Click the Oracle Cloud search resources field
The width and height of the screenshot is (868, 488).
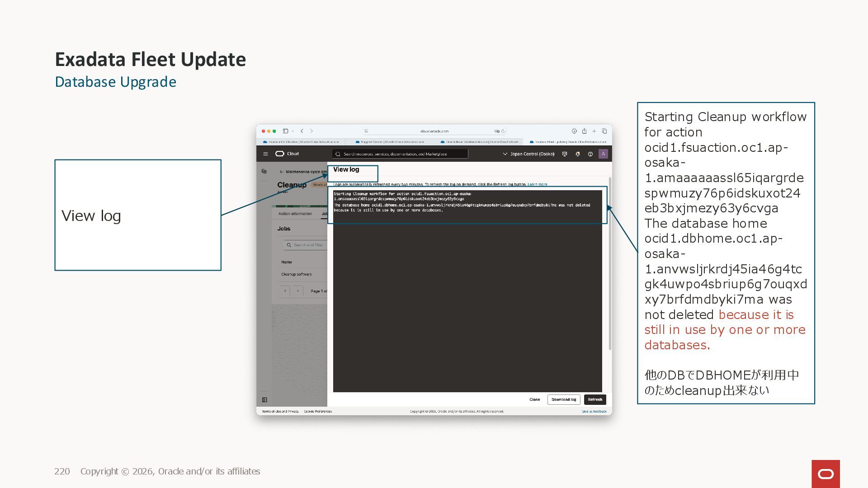pyautogui.click(x=400, y=154)
